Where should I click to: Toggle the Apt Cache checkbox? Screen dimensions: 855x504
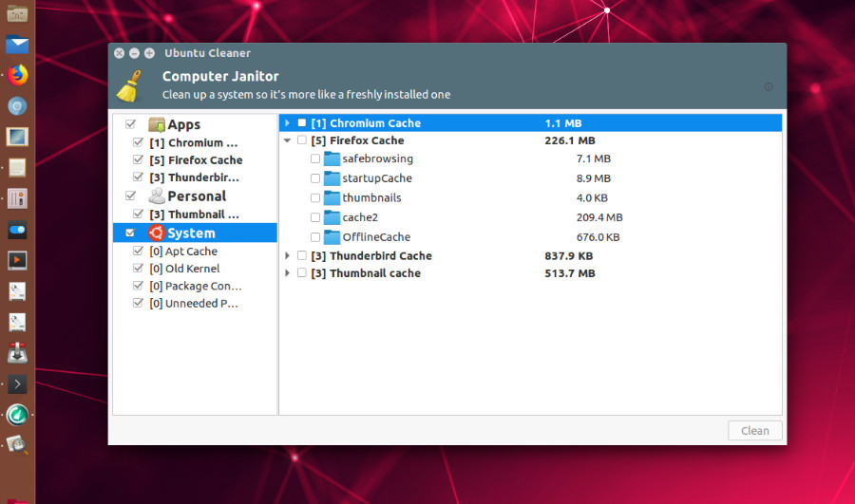tap(138, 251)
